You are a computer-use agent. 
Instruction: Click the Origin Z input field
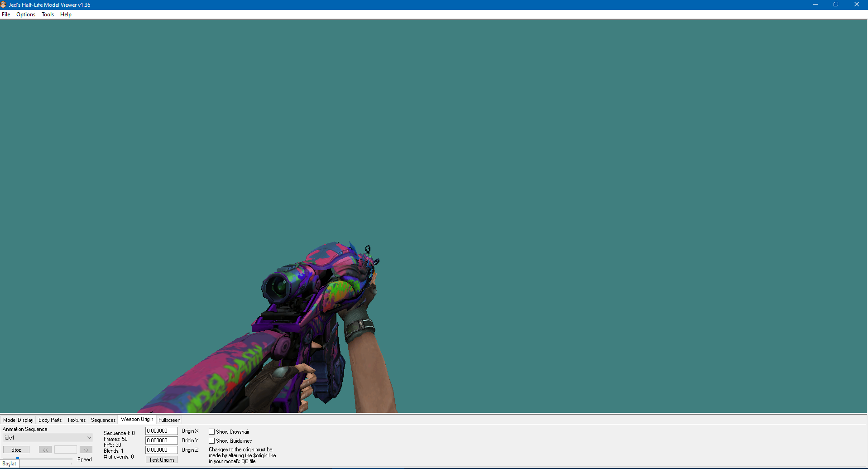(162, 450)
